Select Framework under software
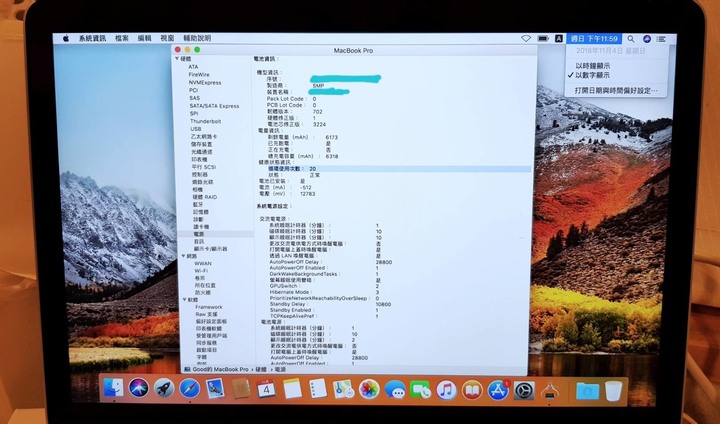This screenshot has height=424, width=720. 209,307
